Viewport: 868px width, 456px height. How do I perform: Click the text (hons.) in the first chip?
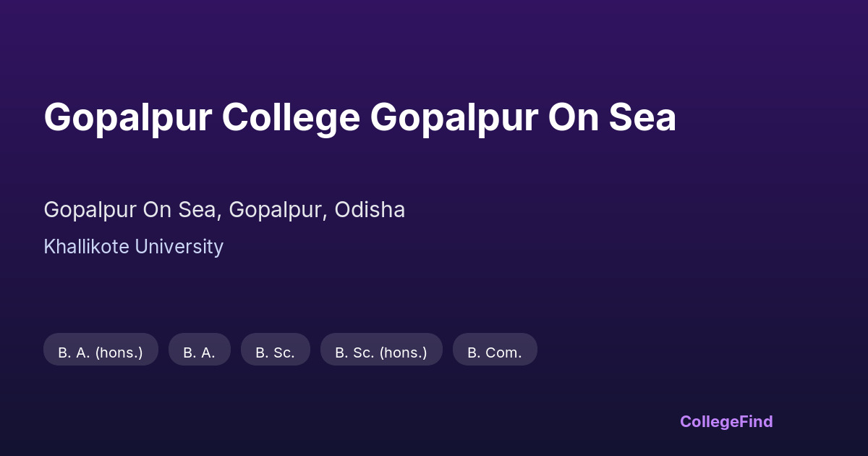point(119,352)
